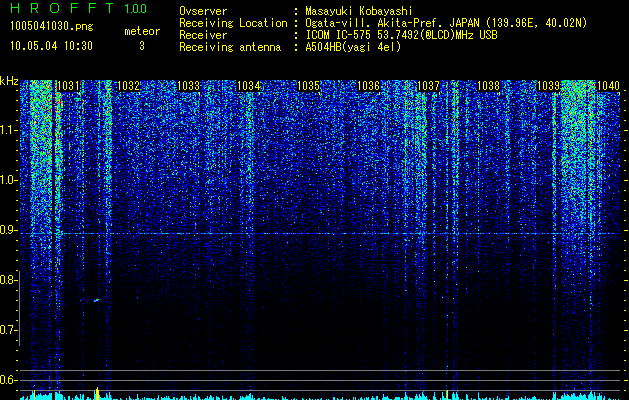Click the 1035 time marker
629x400 pixels.
click(x=308, y=86)
